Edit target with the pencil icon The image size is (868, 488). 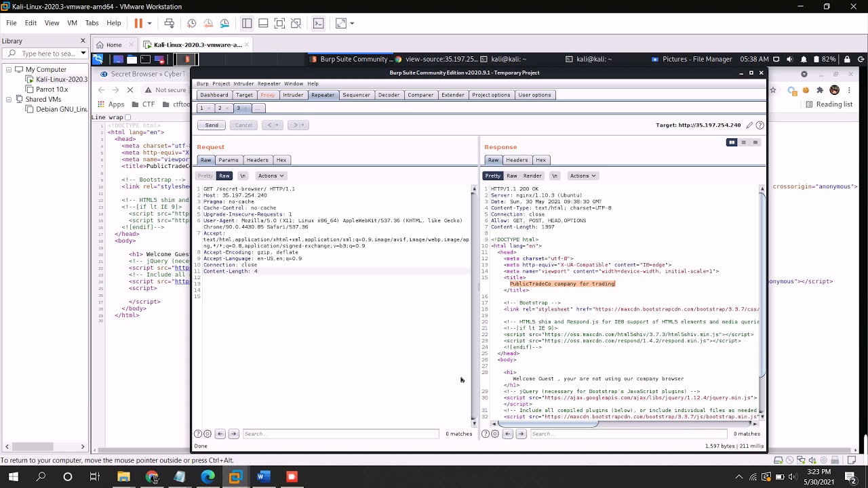[749, 125]
